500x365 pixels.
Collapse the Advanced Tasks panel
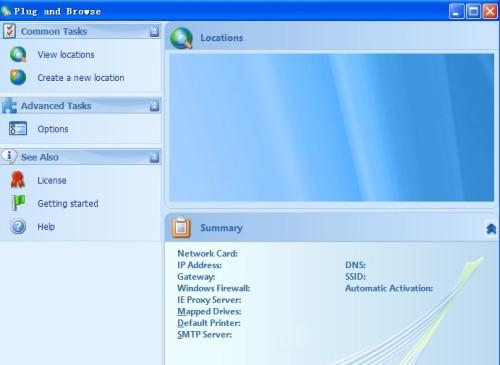[x=154, y=106]
